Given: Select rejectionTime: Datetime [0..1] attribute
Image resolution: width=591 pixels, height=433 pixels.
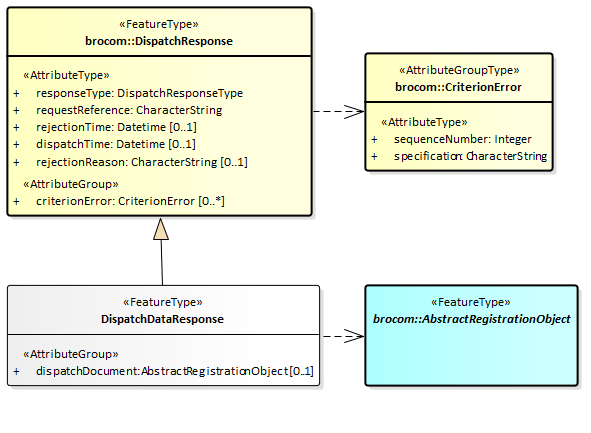Looking at the screenshot, I should click(x=116, y=127).
